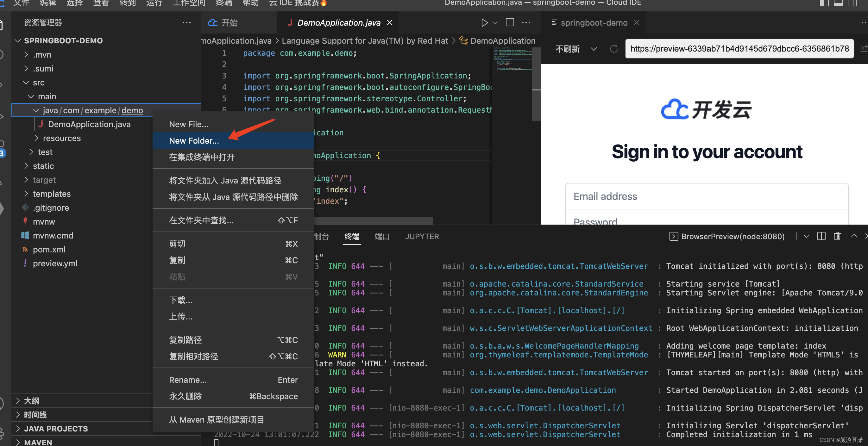The image size is (868, 446).
Task: Expand the resources folder
Action: click(x=62, y=138)
